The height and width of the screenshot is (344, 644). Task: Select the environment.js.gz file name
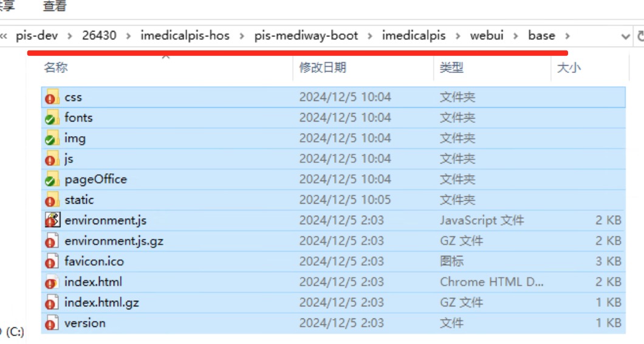coord(114,241)
